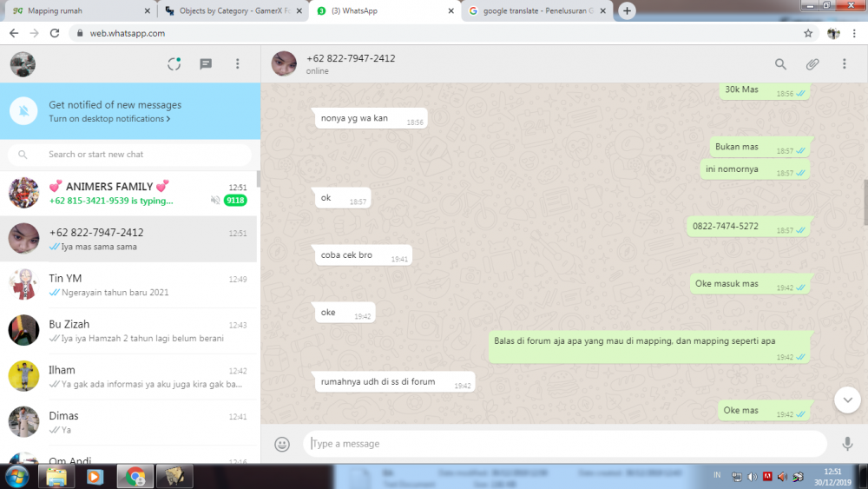Go forward in browser history

pyautogui.click(x=35, y=33)
